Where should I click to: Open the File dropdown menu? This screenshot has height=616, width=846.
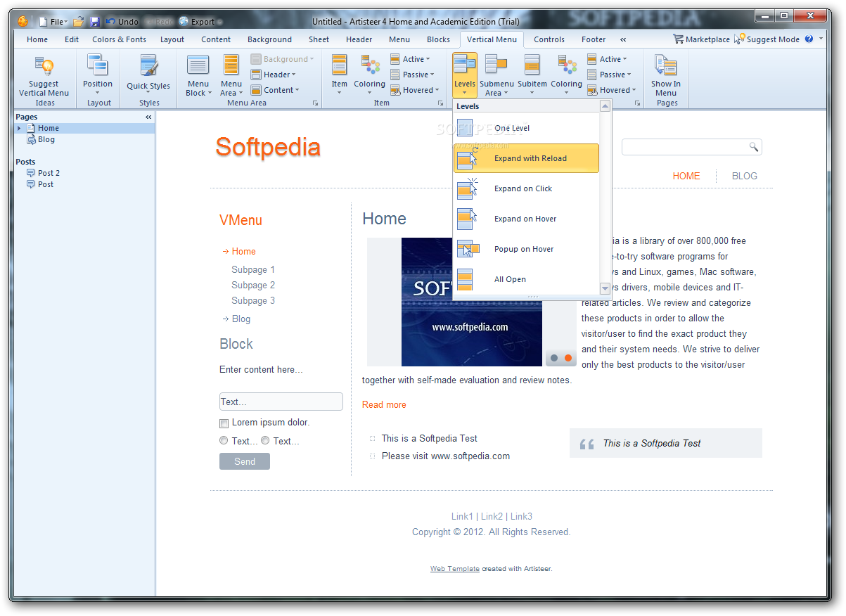point(53,22)
